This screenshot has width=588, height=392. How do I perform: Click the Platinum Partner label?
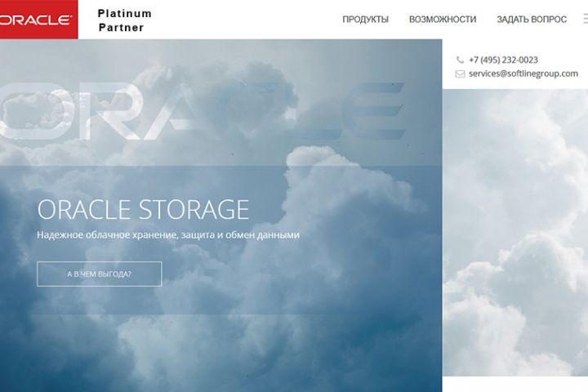pyautogui.click(x=124, y=20)
